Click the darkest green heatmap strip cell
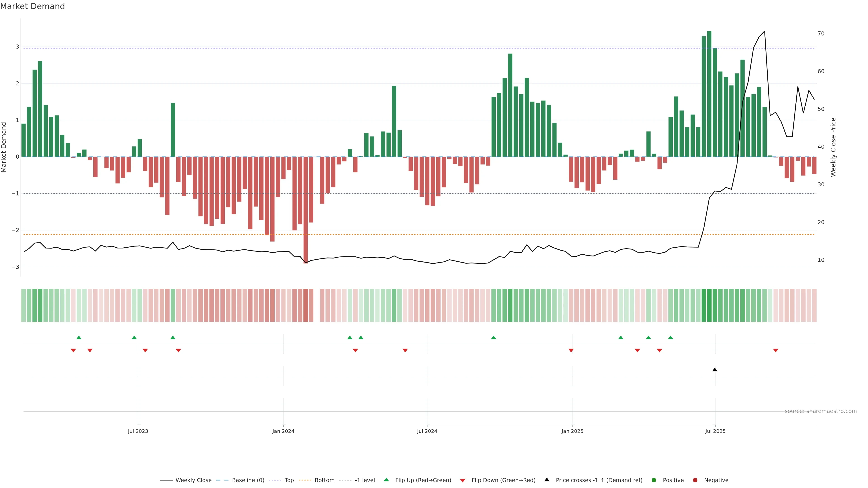Image resolution: width=868 pixels, height=488 pixels. (709, 305)
